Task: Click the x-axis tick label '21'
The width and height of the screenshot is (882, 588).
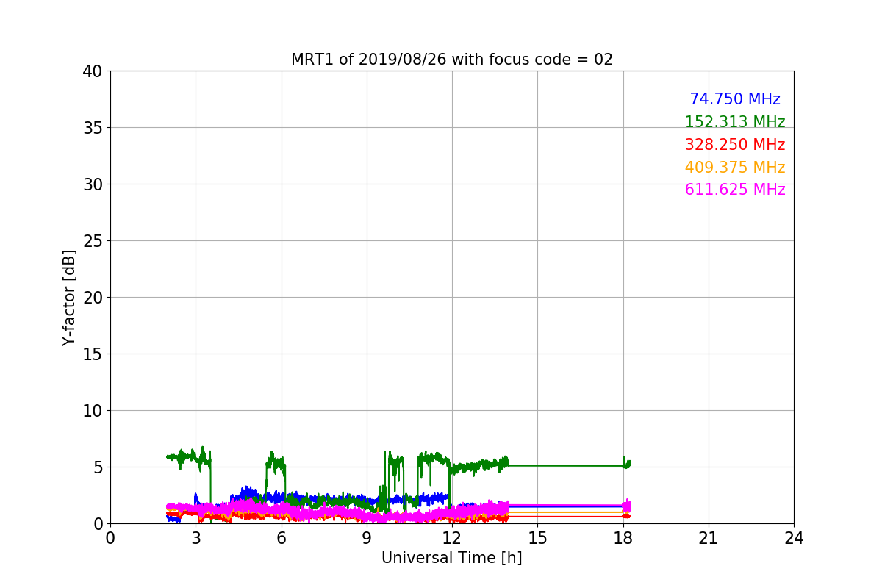Action: tap(709, 538)
